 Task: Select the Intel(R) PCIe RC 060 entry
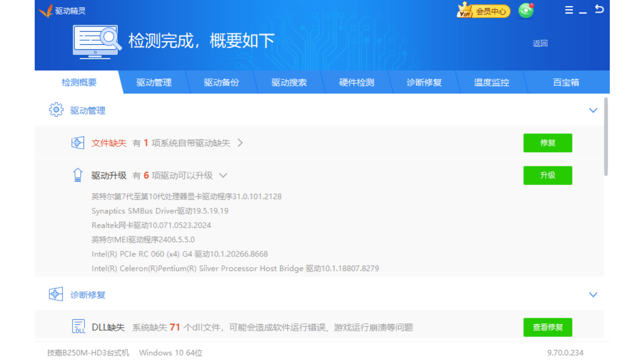tap(180, 254)
